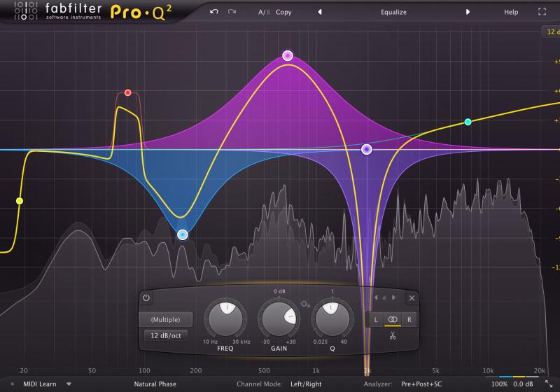Go to next preset with right arrow

click(468, 12)
